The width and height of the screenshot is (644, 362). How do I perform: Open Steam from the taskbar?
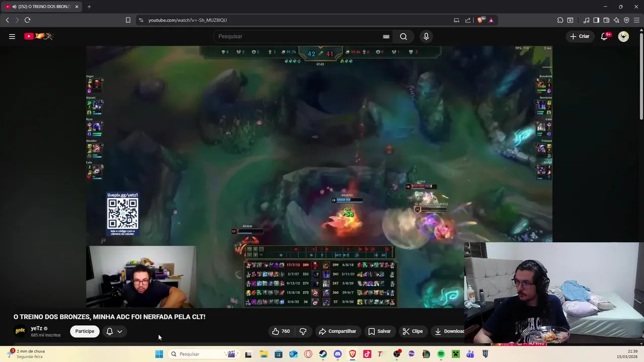pos(323,354)
